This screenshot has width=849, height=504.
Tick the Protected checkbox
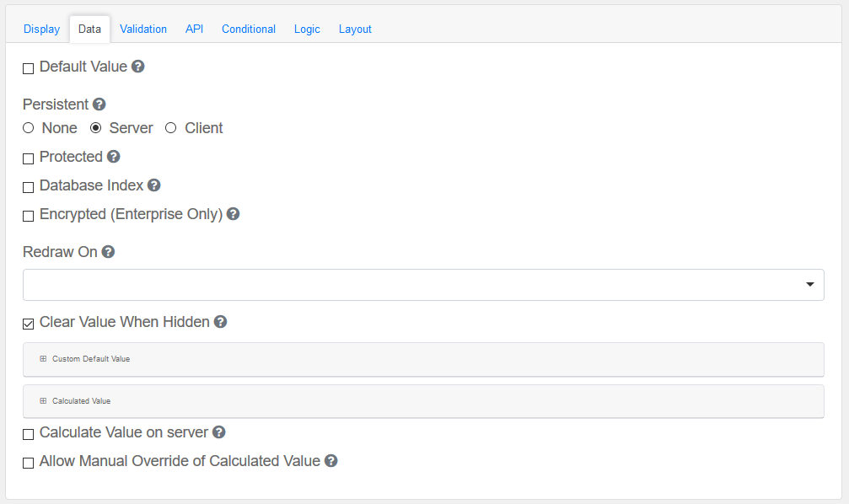(29, 158)
